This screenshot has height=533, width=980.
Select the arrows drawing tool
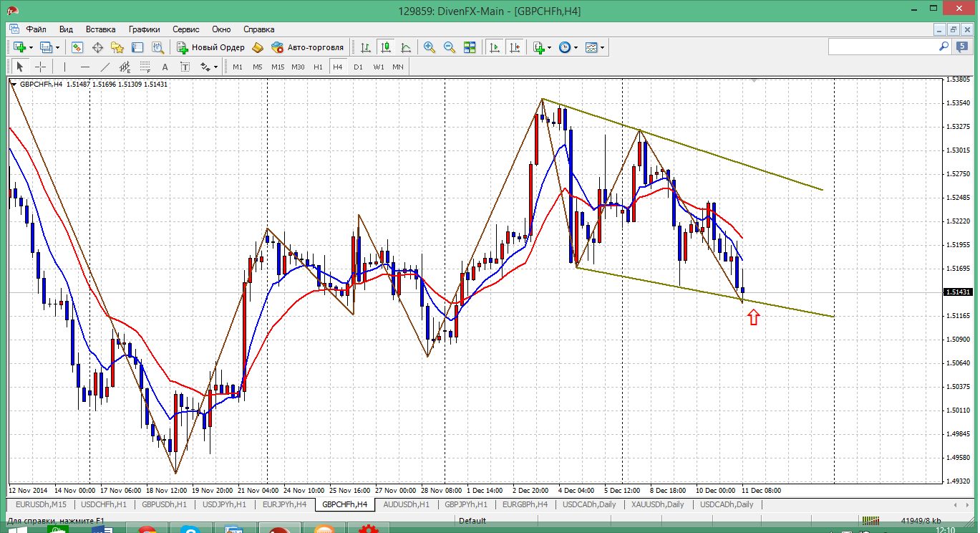pyautogui.click(x=205, y=67)
